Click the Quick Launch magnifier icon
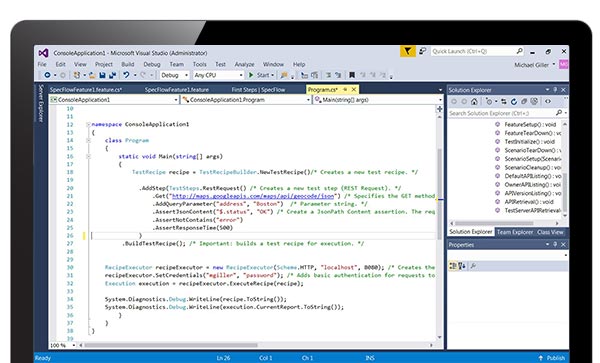Viewport: 600px width, 363px height. pos(519,51)
